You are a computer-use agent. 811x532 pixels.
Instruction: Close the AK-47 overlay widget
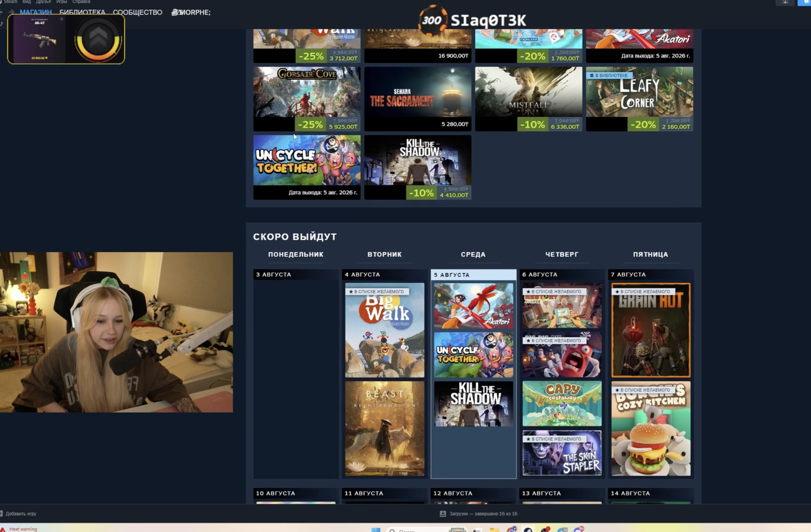62,19
